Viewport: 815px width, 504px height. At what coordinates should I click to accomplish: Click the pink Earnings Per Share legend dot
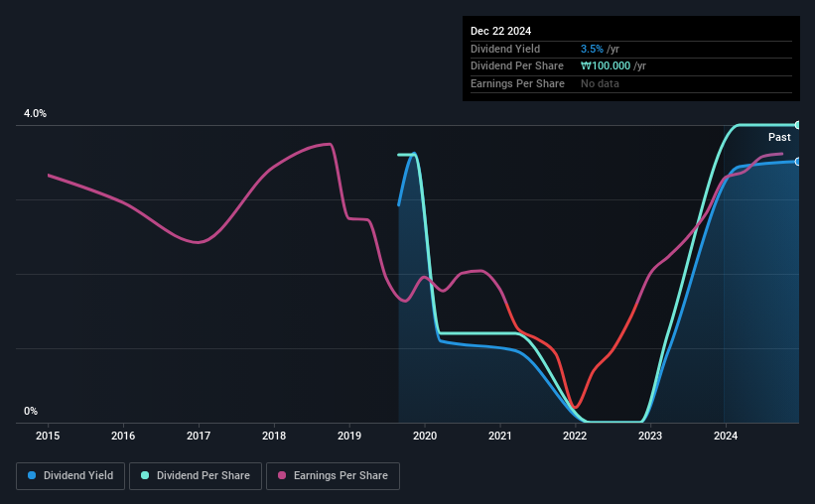click(282, 475)
